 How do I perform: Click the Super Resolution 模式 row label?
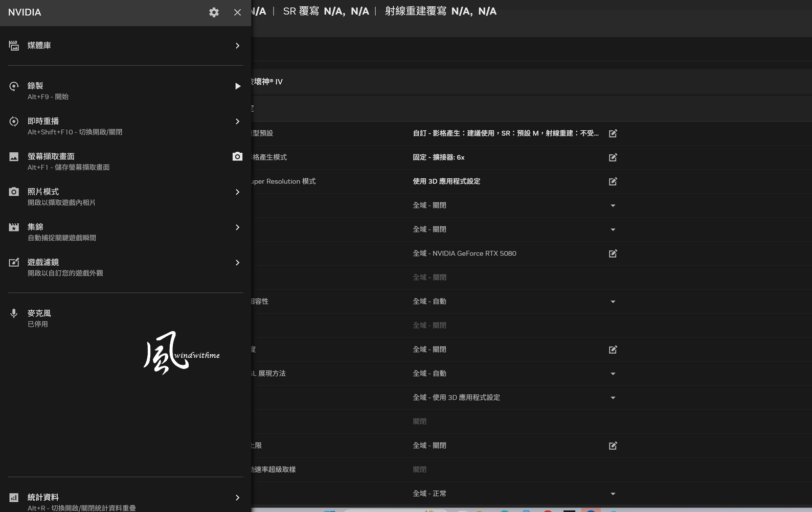pyautogui.click(x=284, y=181)
